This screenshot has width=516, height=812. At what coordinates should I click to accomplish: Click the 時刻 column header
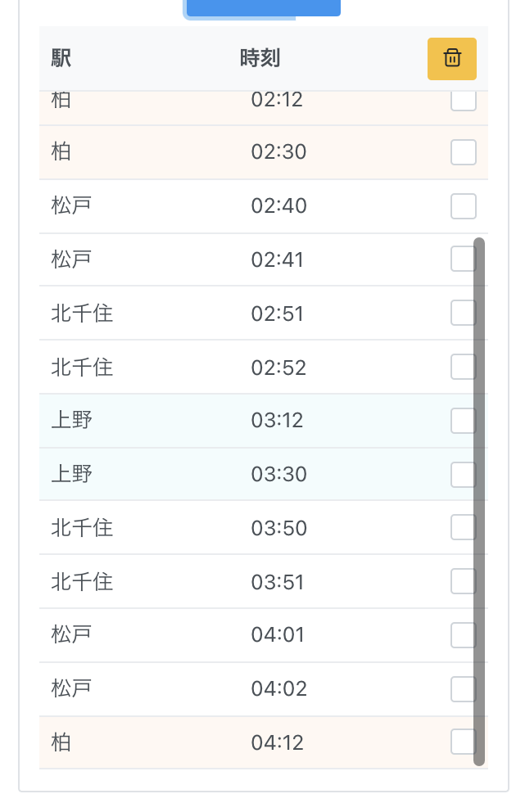pos(260,58)
